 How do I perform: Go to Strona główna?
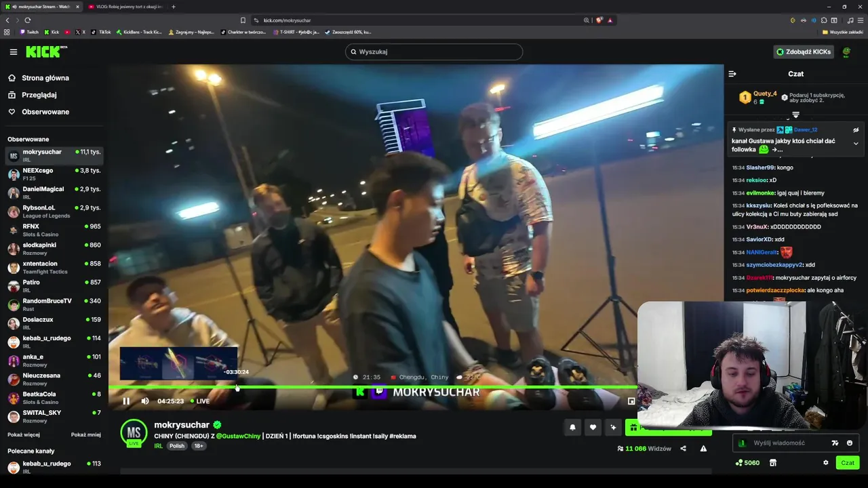click(x=39, y=78)
